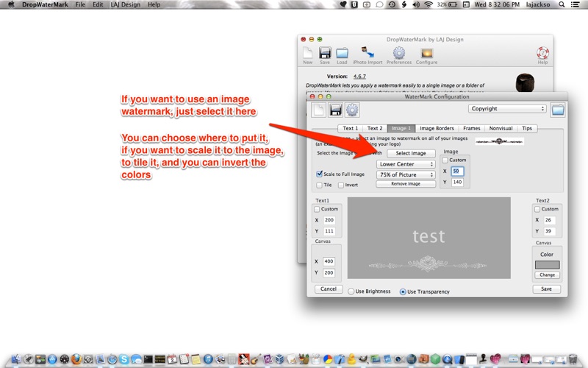Click Wi-Fi icon in menu bar
588x368 pixels.
(429, 4)
